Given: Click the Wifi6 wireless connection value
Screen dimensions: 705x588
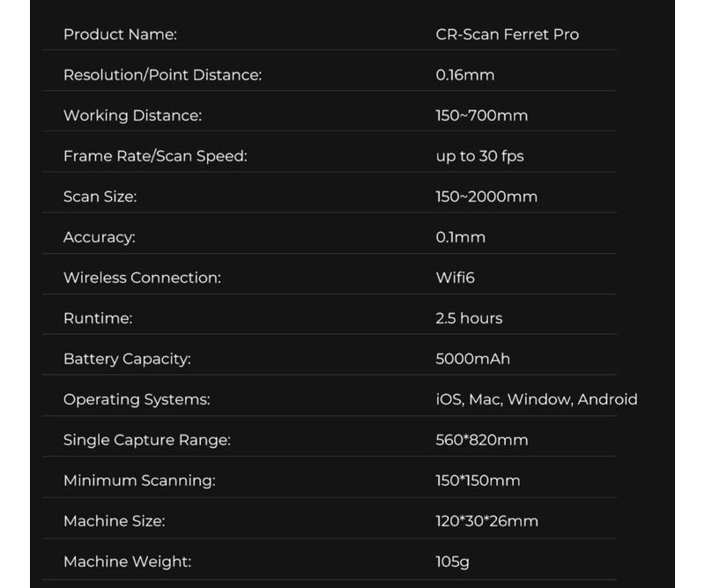Looking at the screenshot, I should click(456, 278).
